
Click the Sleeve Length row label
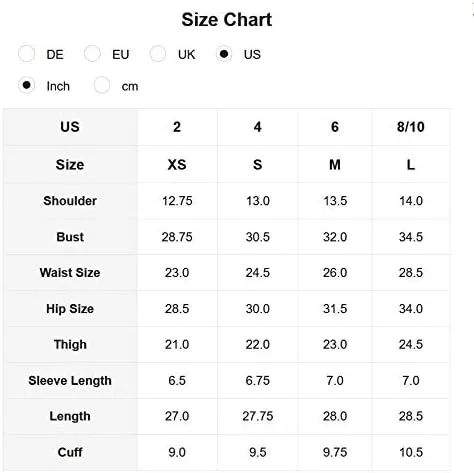[x=70, y=380]
